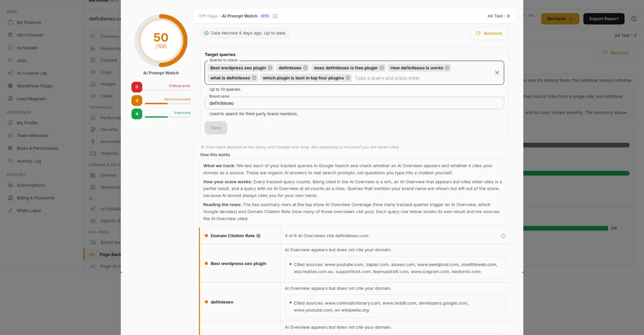644x335 pixels.
Task: Click the info icon beside AI Prompt Watch title
Action: (275, 16)
